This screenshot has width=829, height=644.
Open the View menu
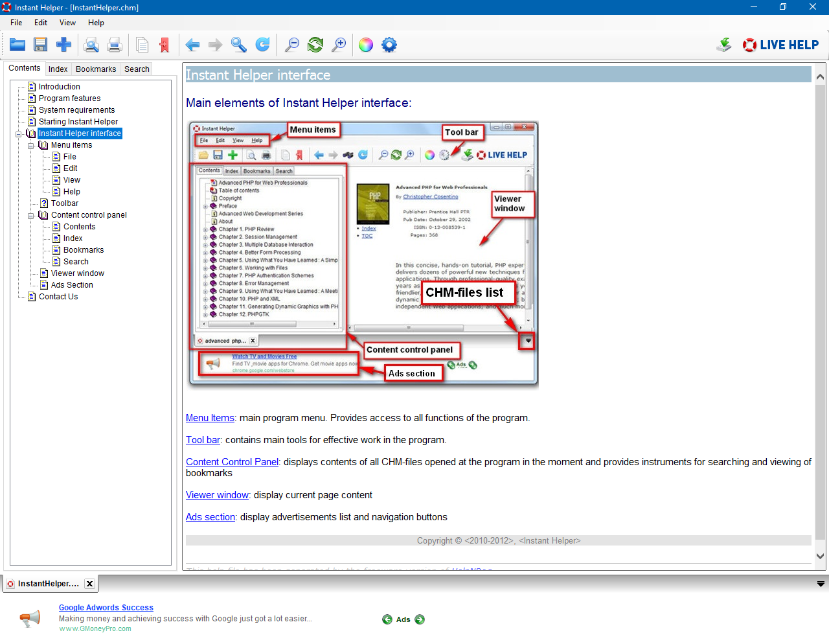tap(68, 23)
